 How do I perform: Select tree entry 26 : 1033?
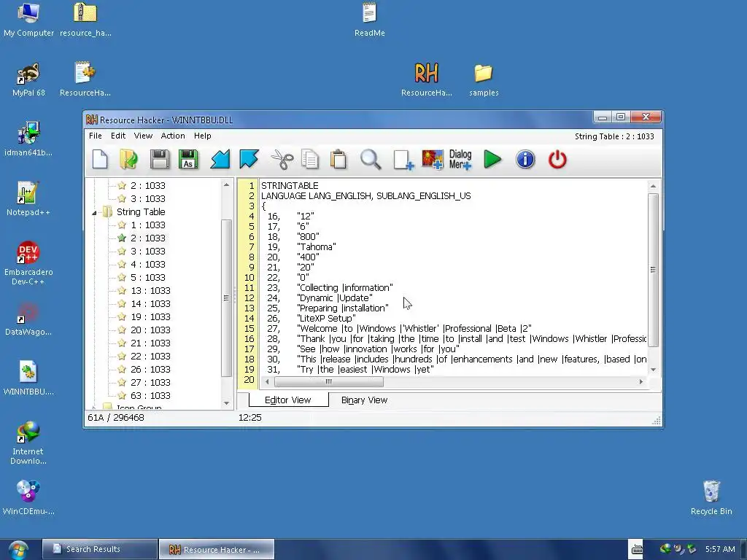[x=150, y=369]
